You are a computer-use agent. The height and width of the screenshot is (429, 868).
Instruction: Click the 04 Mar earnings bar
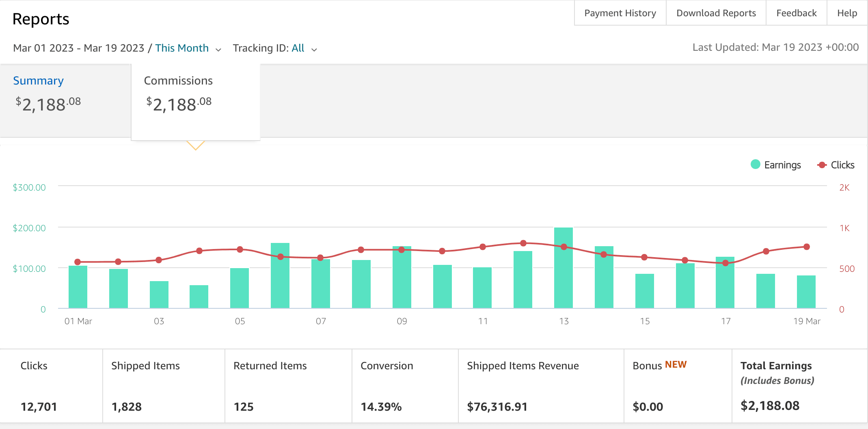pos(199,297)
